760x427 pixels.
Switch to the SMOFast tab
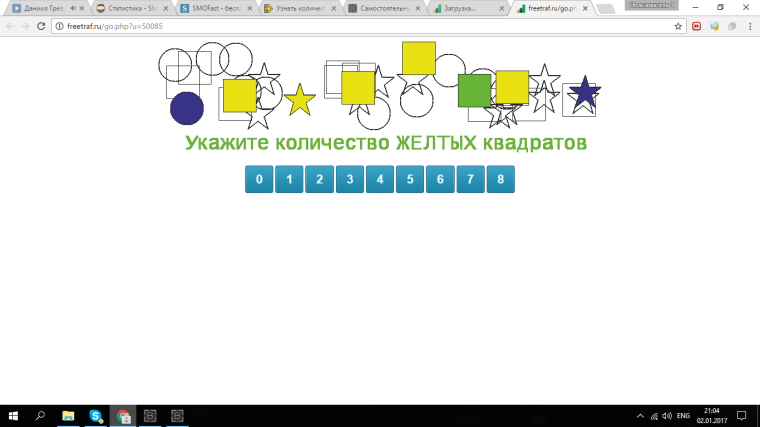pos(215,8)
